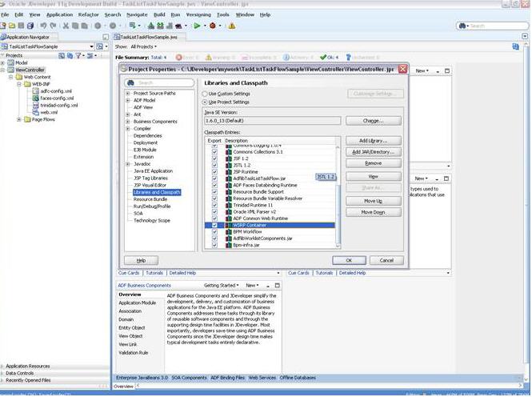
Task: Click the Add JAR/Directory button
Action: click(x=374, y=152)
